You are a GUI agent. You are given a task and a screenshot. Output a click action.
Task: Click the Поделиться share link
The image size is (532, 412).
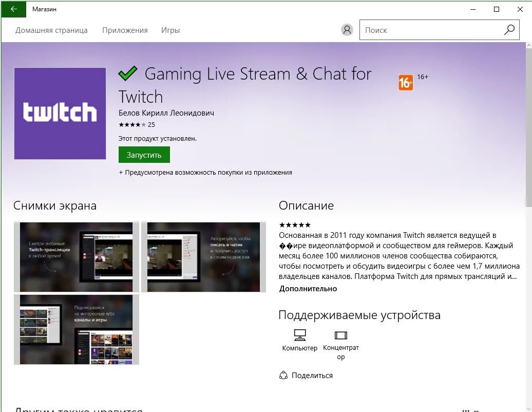(x=312, y=376)
